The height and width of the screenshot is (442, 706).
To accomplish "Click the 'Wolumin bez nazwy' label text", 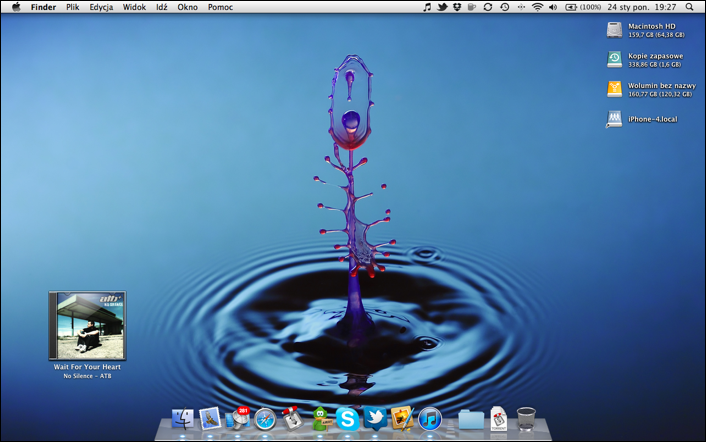I will (662, 86).
